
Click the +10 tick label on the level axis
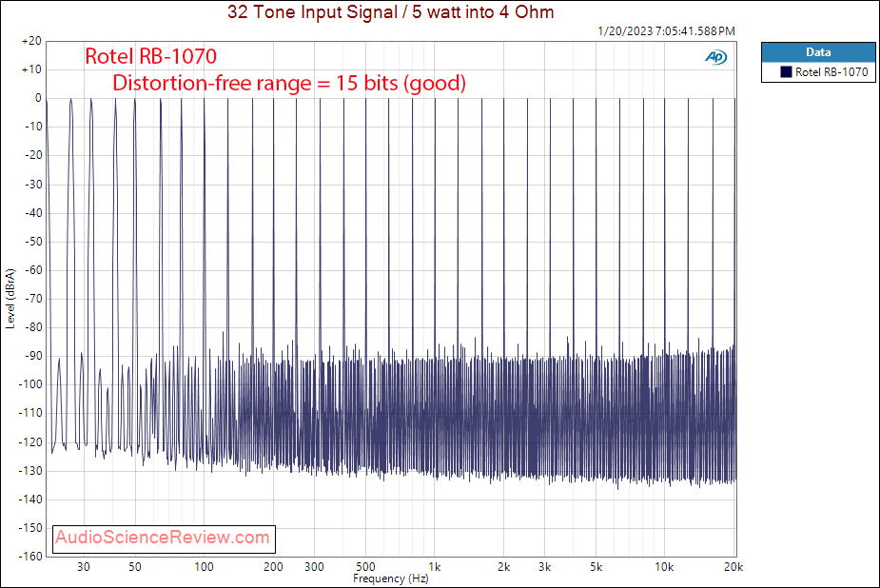click(x=31, y=69)
